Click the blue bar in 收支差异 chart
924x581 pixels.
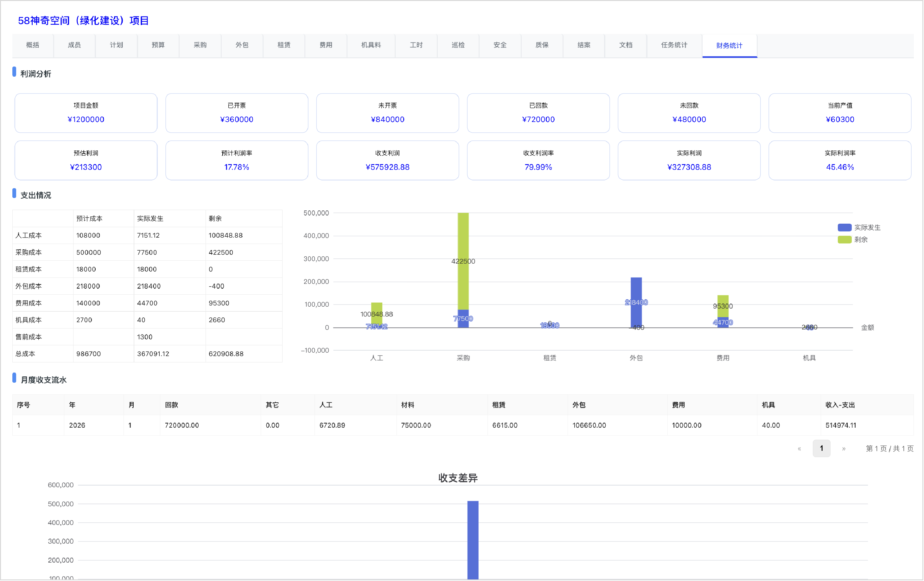pyautogui.click(x=473, y=540)
